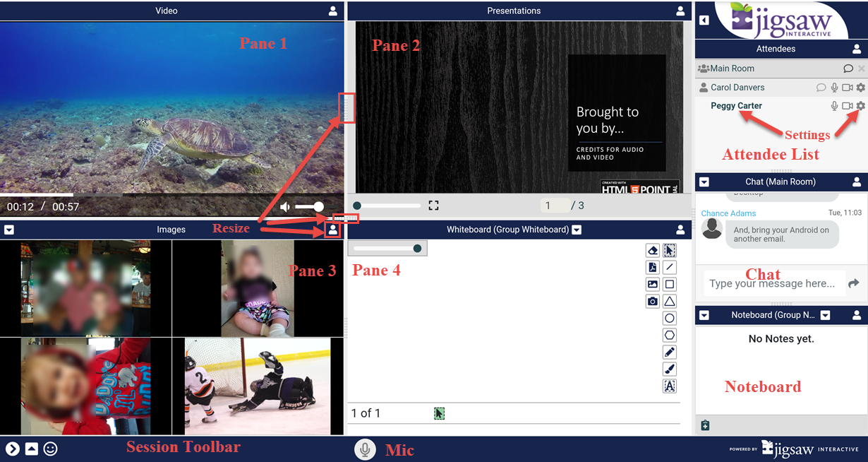Select the Main Room entry in attendees

coord(732,69)
